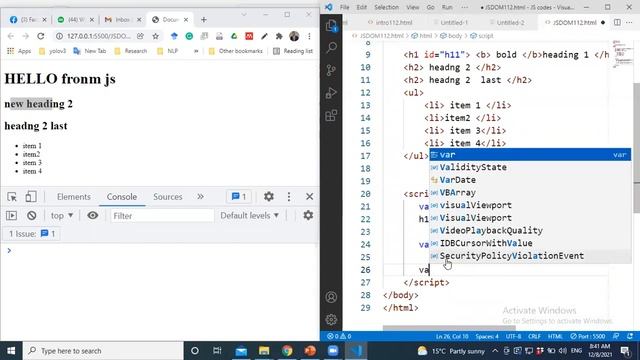This screenshot has width=640, height=360.
Task: Clear the DevTools console
Action: (x=31, y=215)
